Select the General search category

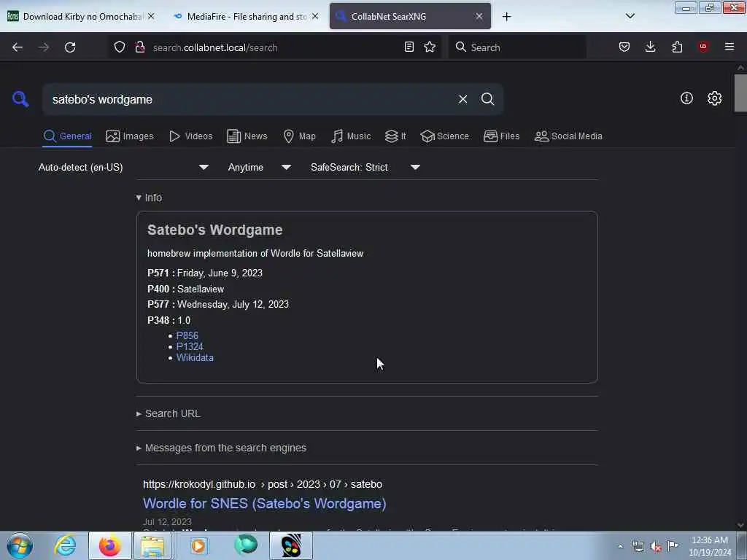coord(67,136)
